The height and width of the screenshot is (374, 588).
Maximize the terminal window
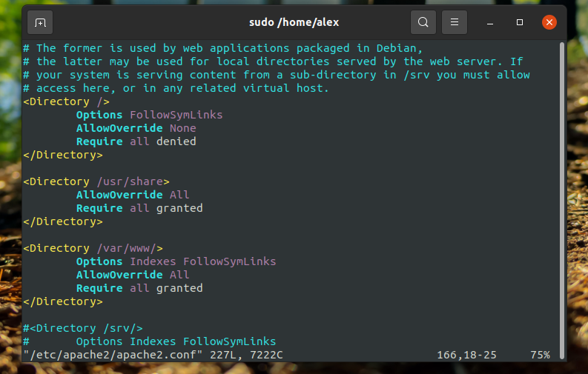coord(519,22)
